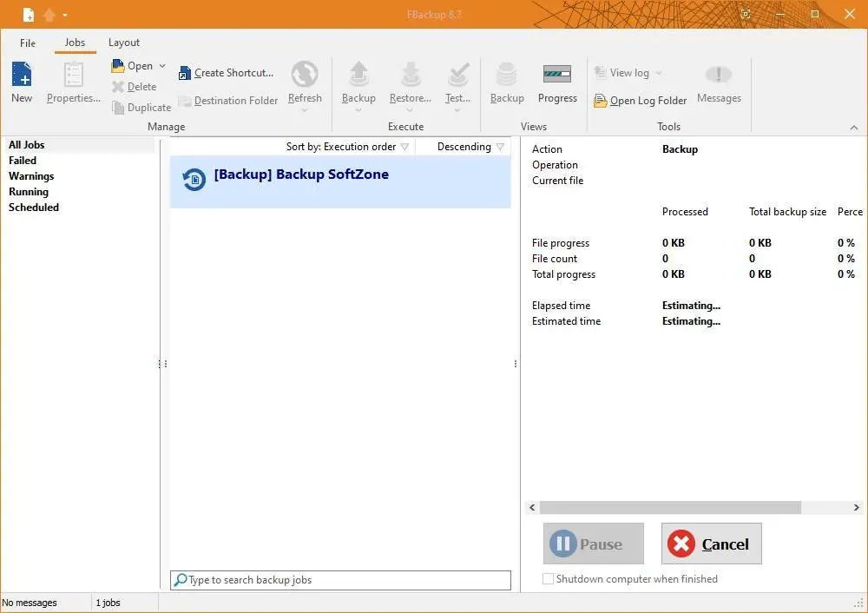Pause the backup operation
The height and width of the screenshot is (613, 868).
click(594, 544)
